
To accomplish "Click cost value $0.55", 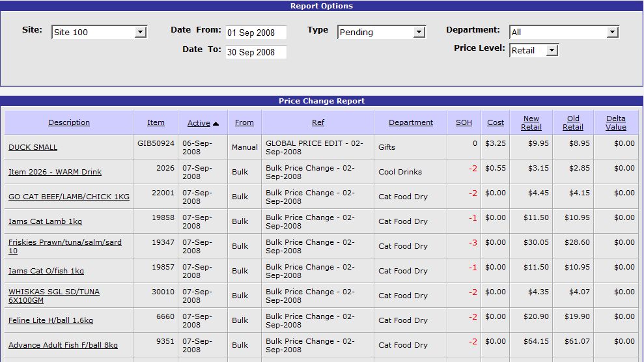I will 496,168.
